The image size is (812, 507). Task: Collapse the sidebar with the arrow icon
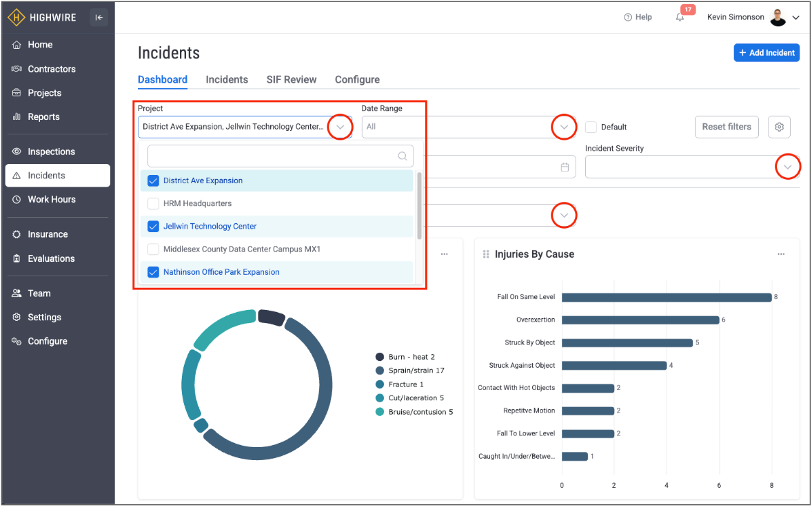[99, 18]
